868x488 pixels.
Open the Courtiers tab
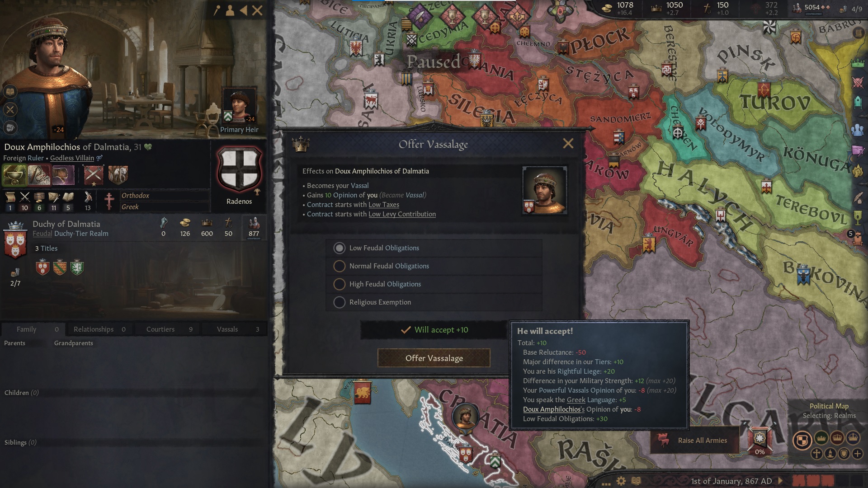167,329
